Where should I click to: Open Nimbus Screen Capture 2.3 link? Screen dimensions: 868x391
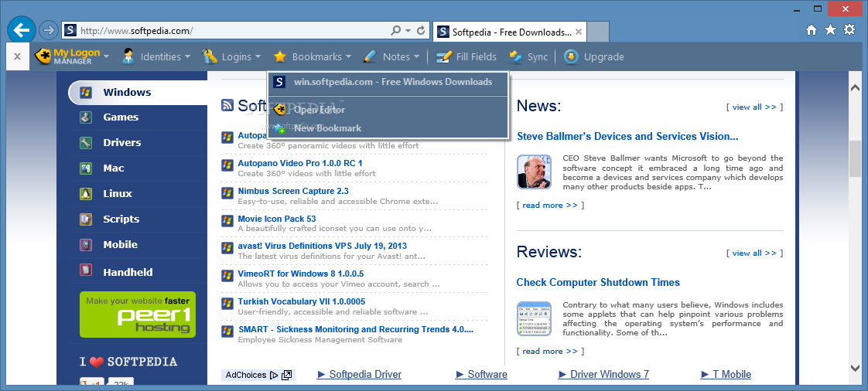(293, 191)
